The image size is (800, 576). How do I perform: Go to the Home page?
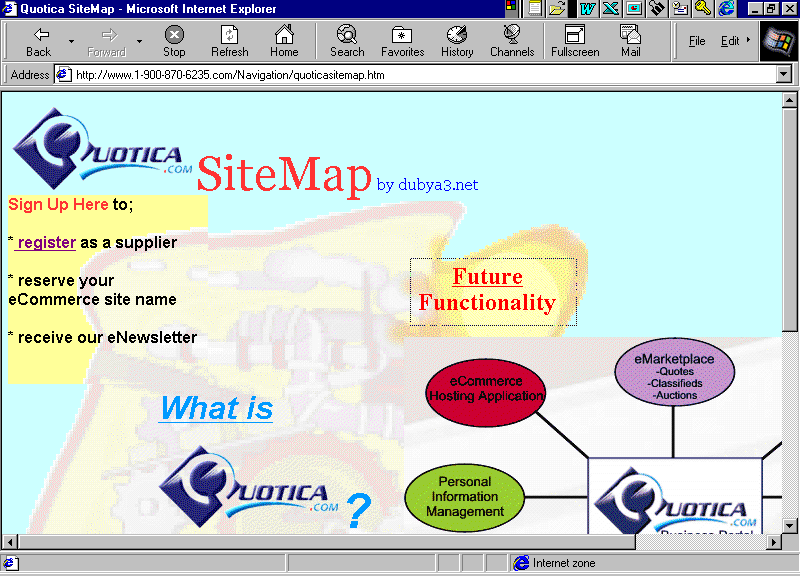click(284, 41)
